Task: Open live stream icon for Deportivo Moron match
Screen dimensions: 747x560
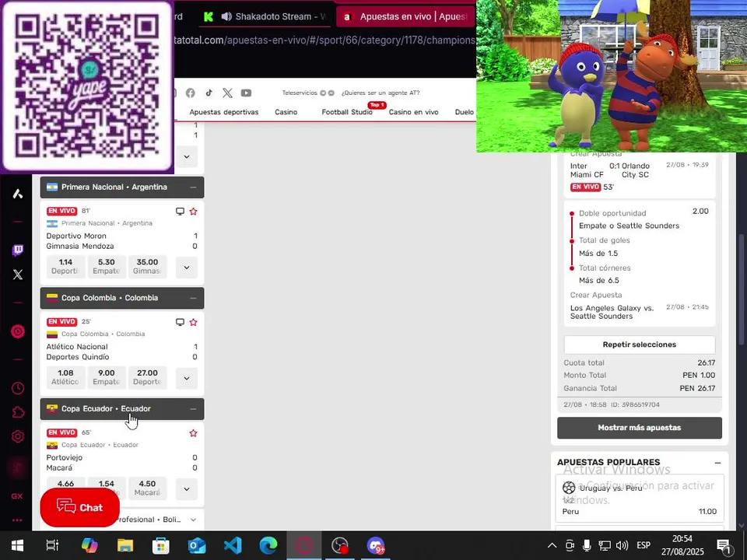Action: 180,212
